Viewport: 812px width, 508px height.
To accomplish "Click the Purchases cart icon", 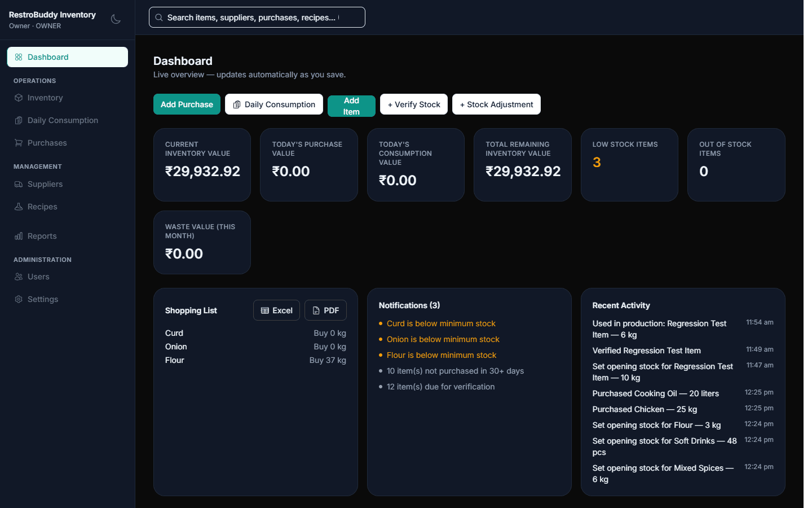I will pyautogui.click(x=19, y=143).
